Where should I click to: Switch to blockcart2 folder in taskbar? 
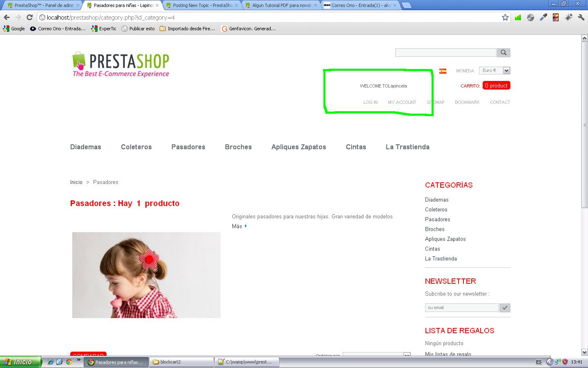point(182,362)
